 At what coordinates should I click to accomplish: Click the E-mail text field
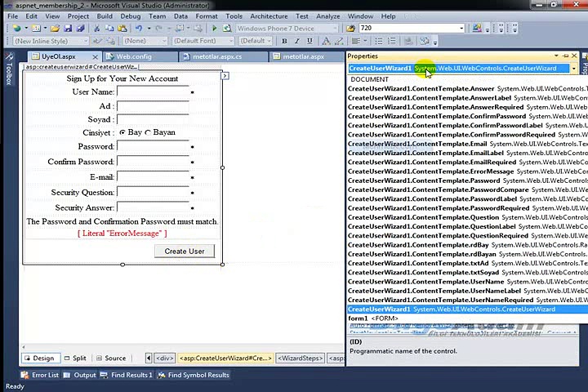coord(153,176)
